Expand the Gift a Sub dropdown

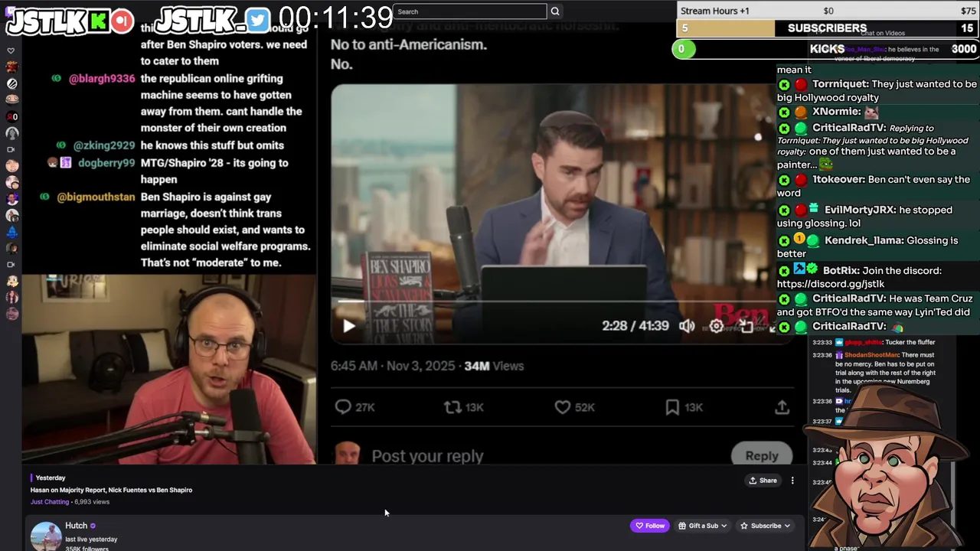pos(702,526)
